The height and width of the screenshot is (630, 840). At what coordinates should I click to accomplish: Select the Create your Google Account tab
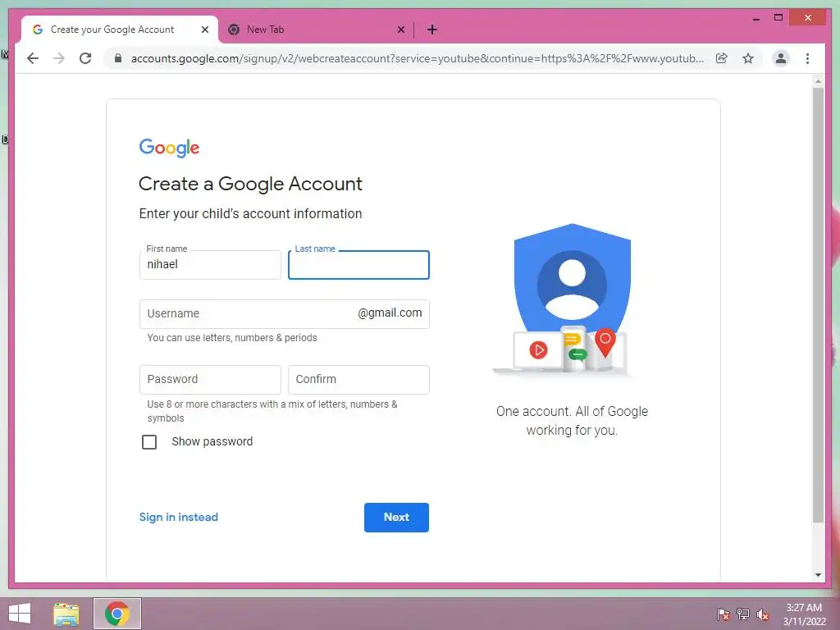(120, 30)
